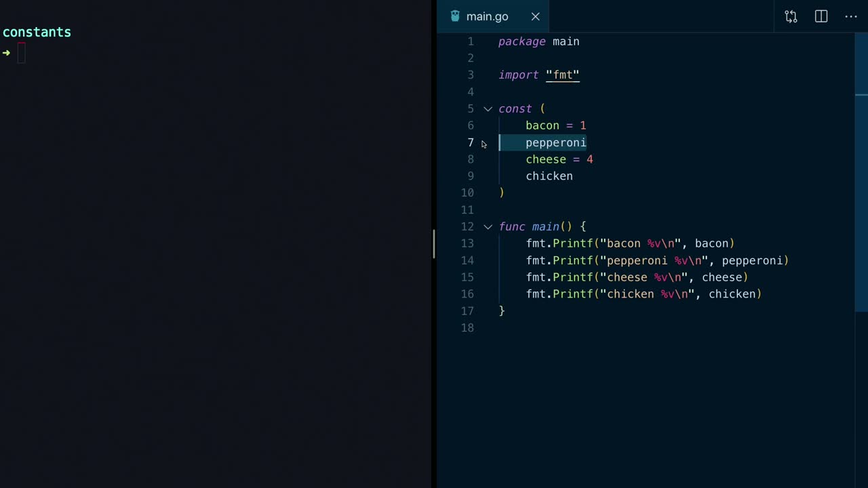
Task: Collapse the const block on line 5
Action: [x=488, y=108]
